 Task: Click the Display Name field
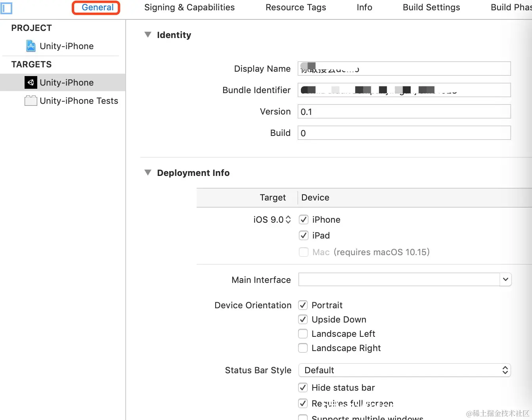pos(404,69)
